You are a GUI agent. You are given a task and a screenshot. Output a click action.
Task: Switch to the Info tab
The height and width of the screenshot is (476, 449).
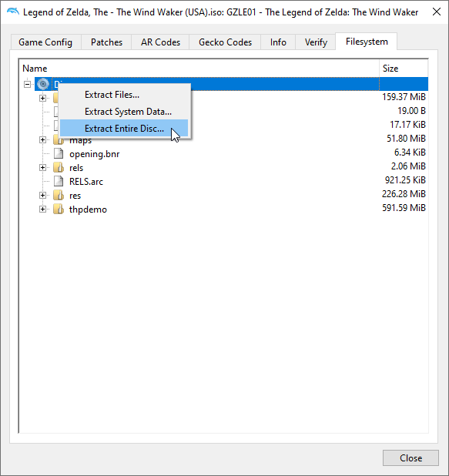[278, 42]
